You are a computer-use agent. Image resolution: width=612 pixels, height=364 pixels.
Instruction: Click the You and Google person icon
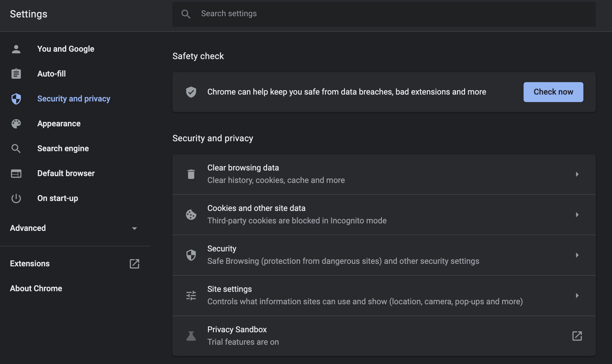(x=16, y=49)
